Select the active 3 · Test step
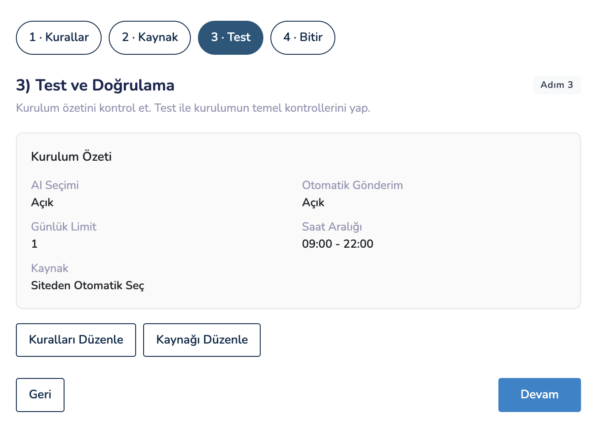This screenshot has width=600, height=431. (231, 38)
